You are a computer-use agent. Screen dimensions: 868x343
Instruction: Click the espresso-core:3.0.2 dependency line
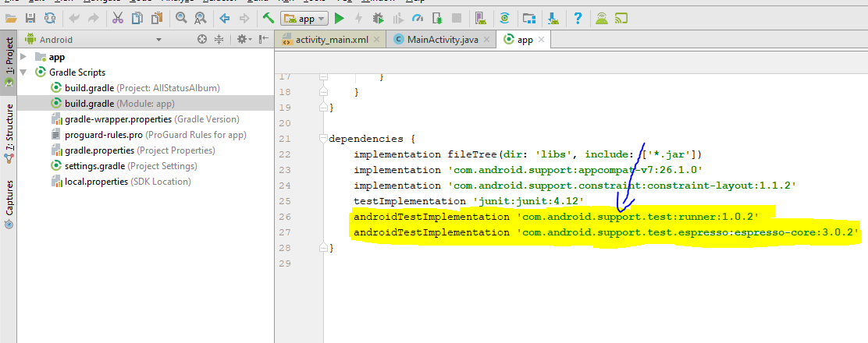click(607, 232)
